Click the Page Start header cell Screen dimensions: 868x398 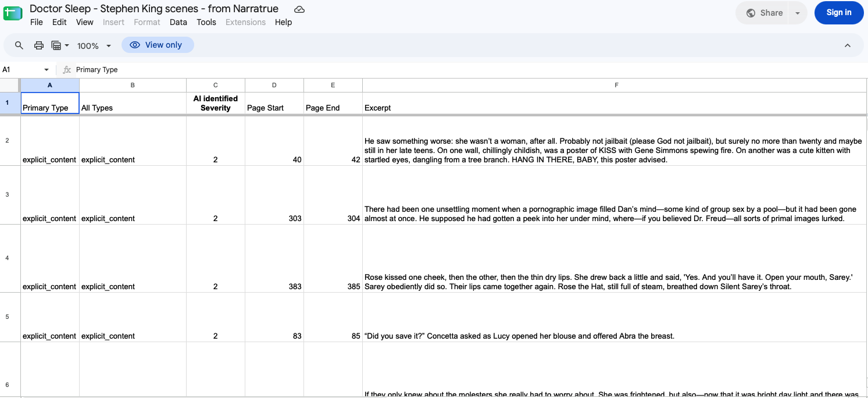[x=274, y=103]
